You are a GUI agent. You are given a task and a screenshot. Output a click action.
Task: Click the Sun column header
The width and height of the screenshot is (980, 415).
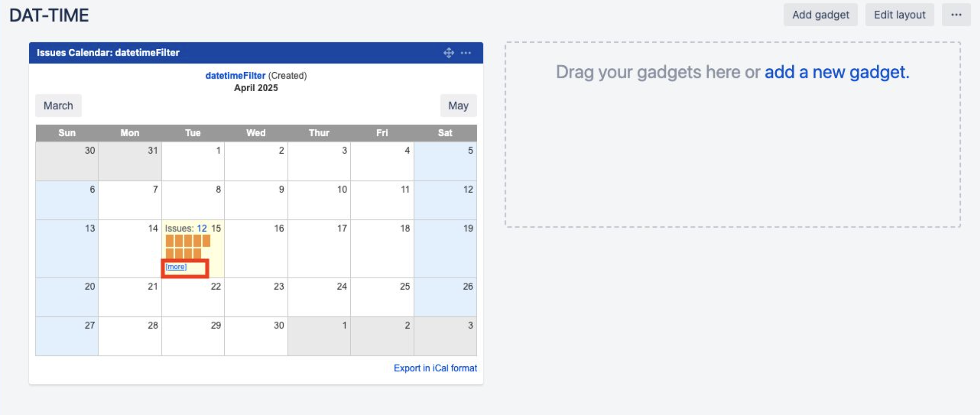67,132
